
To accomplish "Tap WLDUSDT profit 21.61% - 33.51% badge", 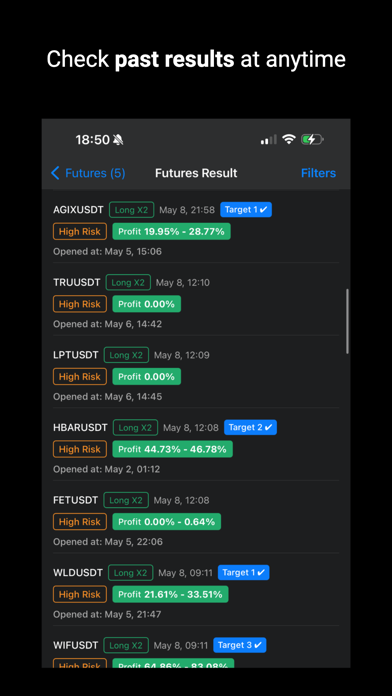I will pyautogui.click(x=170, y=594).
